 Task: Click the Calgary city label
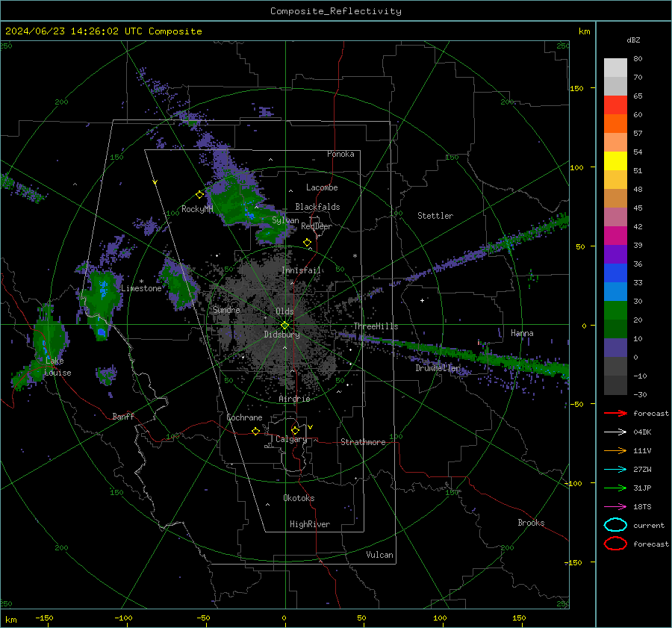291,439
